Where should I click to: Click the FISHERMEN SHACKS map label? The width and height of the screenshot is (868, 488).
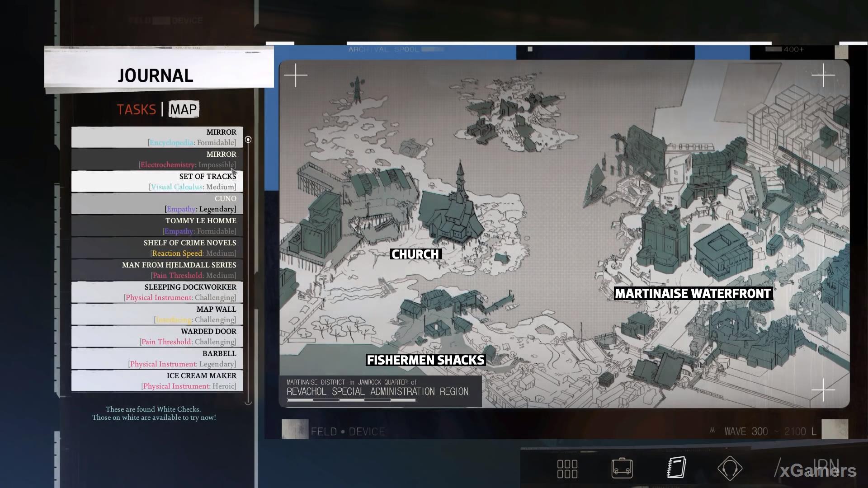pyautogui.click(x=425, y=360)
